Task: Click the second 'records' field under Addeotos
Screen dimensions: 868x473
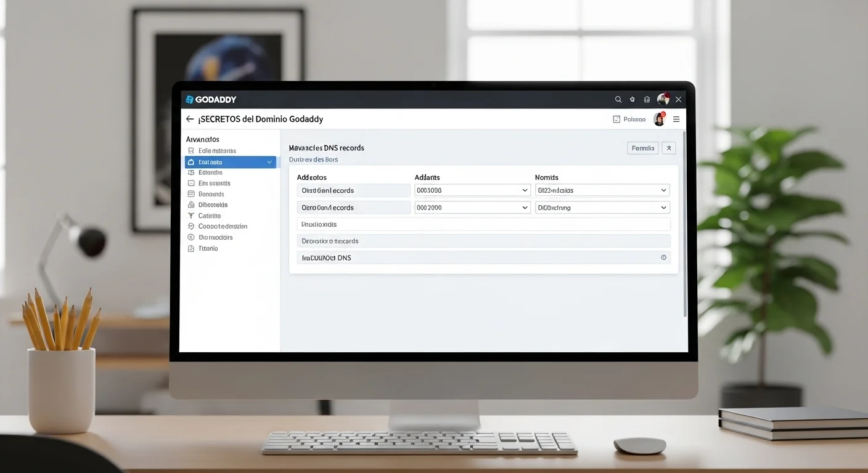Action: pyautogui.click(x=353, y=208)
